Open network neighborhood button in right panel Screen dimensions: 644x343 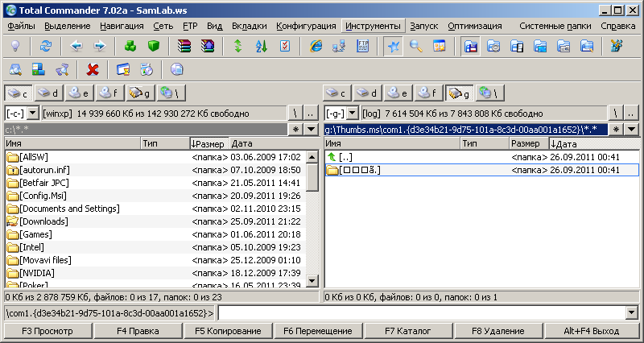tap(490, 93)
